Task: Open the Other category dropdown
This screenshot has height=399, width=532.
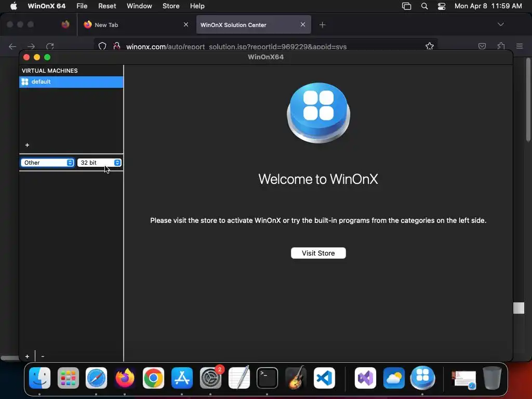Action: pyautogui.click(x=47, y=163)
